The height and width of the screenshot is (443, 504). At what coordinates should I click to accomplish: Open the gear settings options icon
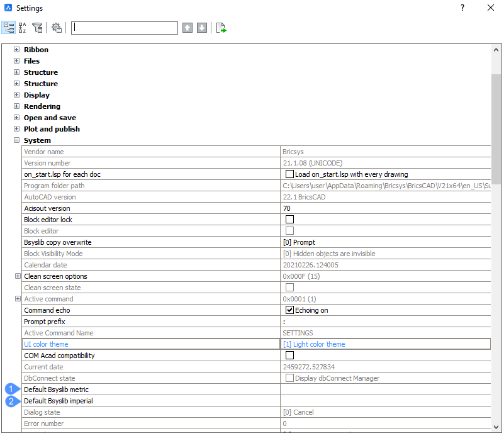click(x=57, y=28)
